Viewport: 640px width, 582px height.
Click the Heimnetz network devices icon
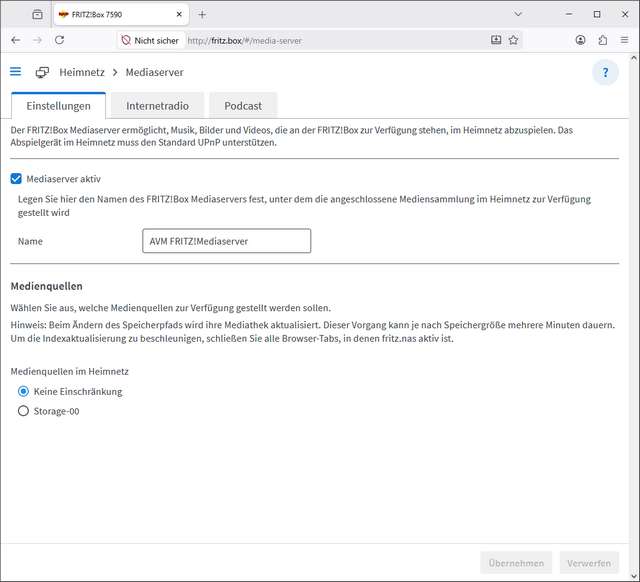coord(42,72)
